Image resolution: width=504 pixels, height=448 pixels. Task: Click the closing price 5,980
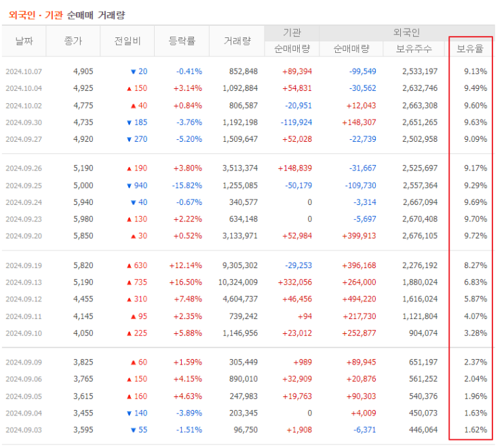point(83,219)
